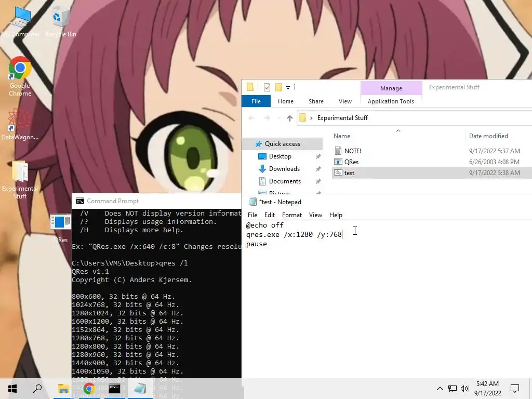Open Notepad Edit menu

[x=270, y=215]
